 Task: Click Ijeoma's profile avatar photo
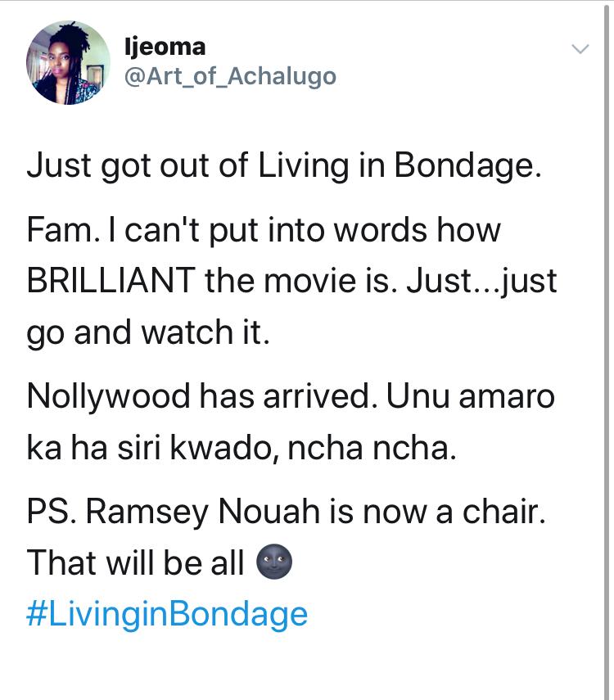pyautogui.click(x=68, y=63)
